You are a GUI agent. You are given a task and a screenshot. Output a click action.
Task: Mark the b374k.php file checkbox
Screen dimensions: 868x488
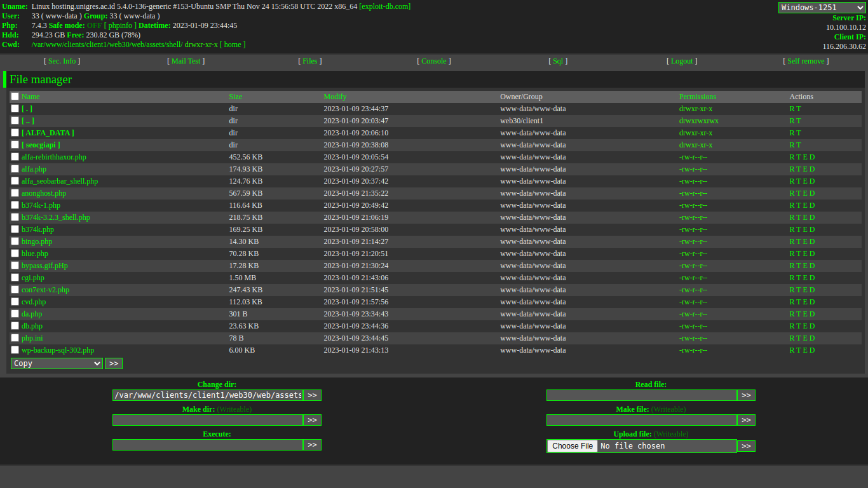[x=15, y=229]
